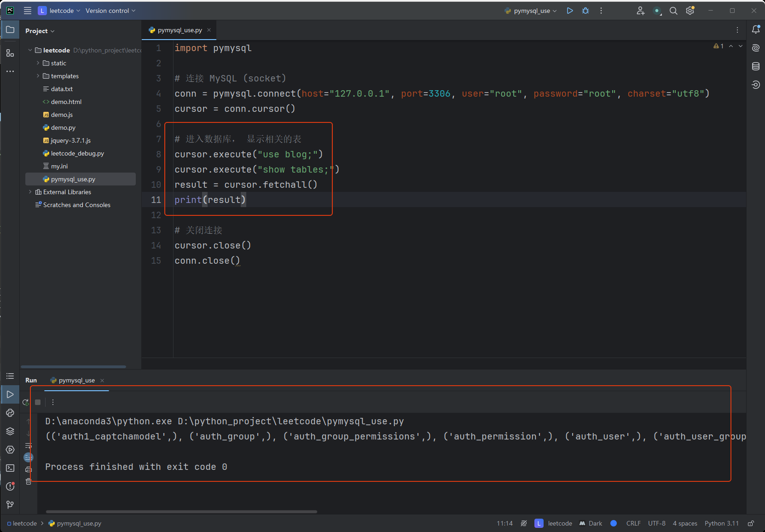765x532 pixels.
Task: Click the Python 3.11 interpreter selector
Action: pyautogui.click(x=721, y=523)
